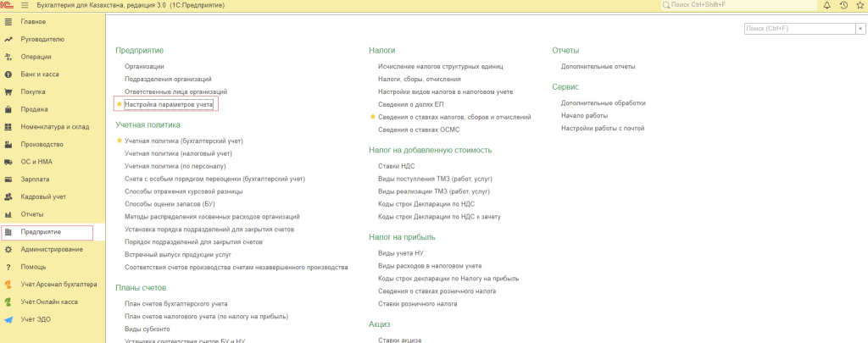Screen dimensions: 868x343
Task: Click the notifications bell icon
Action: coord(826,6)
